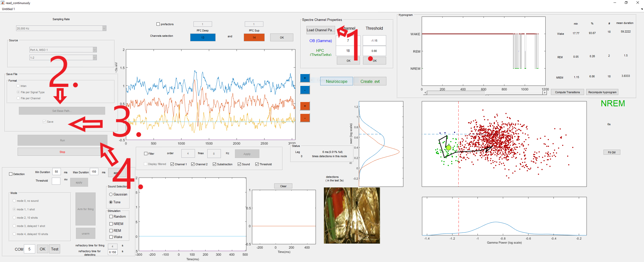
Task: Open Neuroscope with the Neuroscope button
Action: [336, 81]
